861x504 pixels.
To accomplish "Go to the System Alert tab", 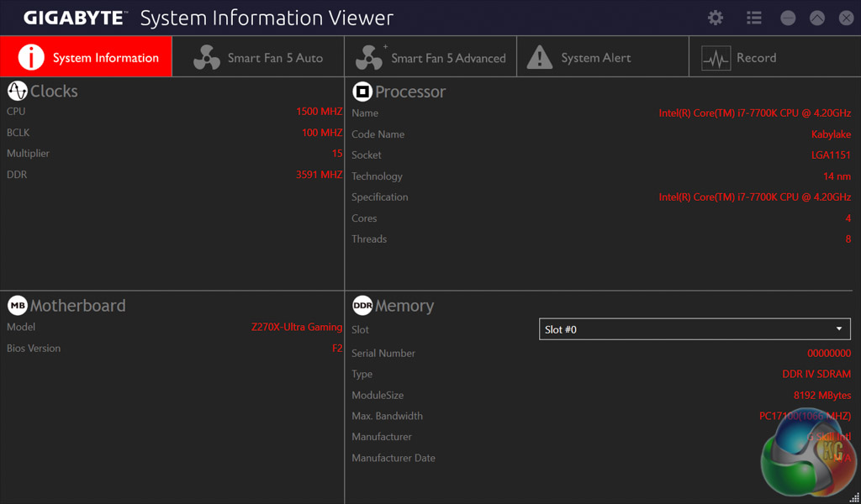I will (602, 57).
